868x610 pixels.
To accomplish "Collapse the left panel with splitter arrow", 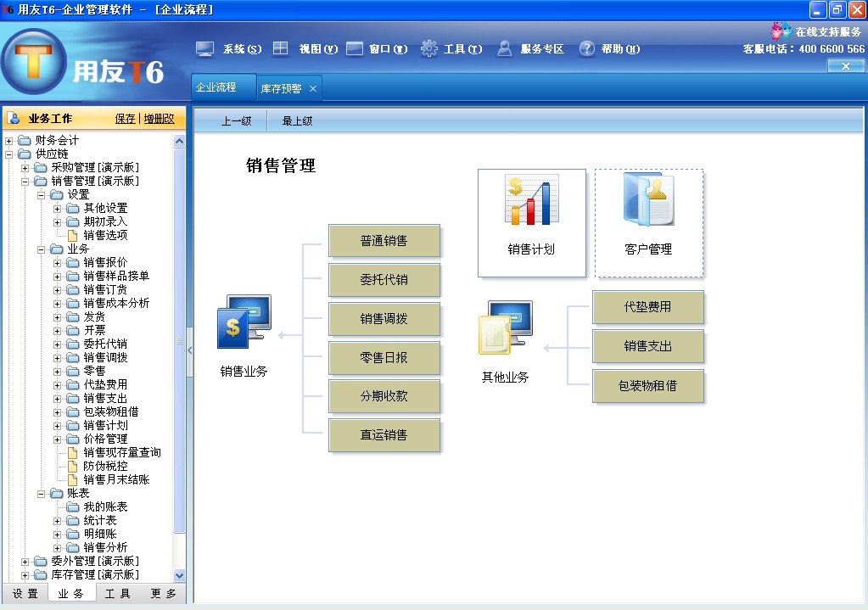I will [190, 350].
